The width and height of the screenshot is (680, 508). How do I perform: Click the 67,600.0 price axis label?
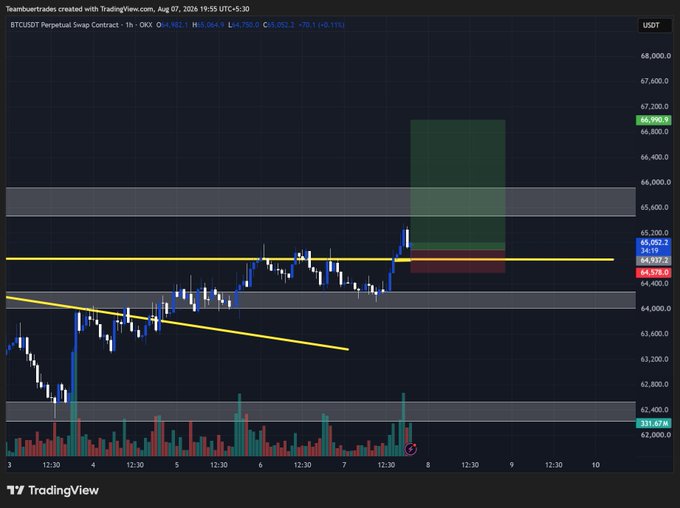[x=655, y=81]
